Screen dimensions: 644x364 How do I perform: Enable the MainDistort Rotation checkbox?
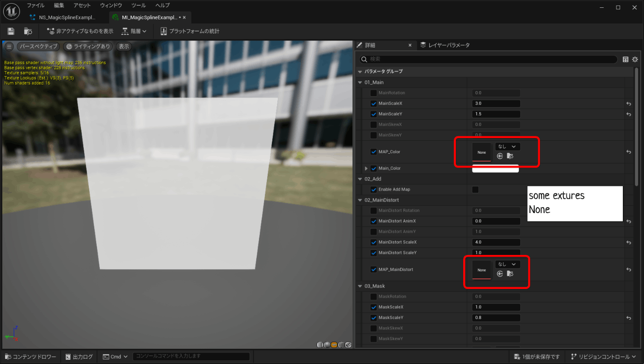tap(374, 211)
